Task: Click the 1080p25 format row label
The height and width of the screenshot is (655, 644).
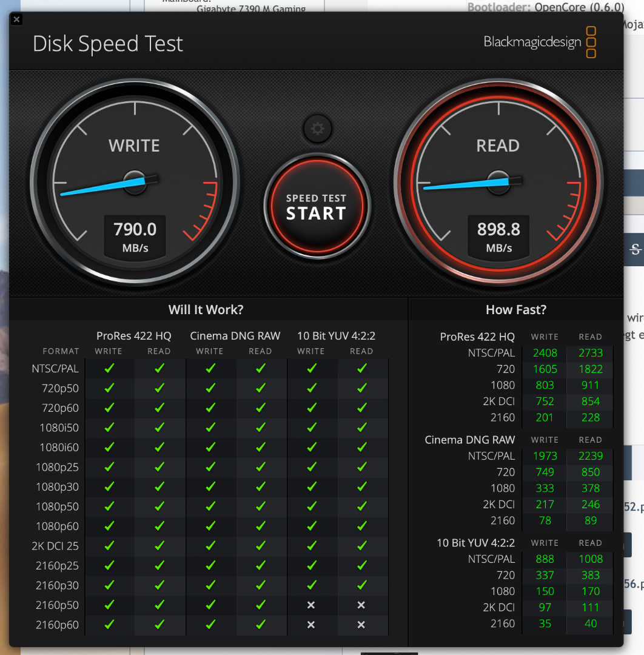Action: 57,467
